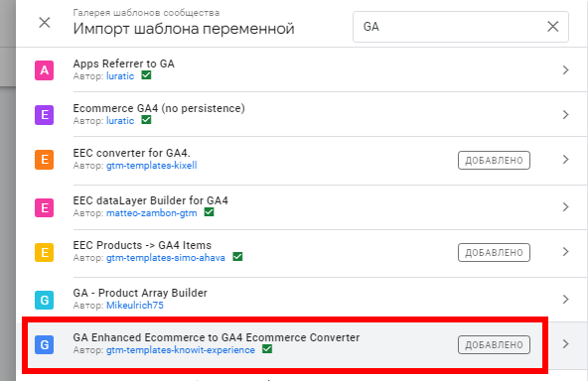Expand GA - Product Array Builder chevron
This screenshot has width=588, height=381.
click(565, 299)
